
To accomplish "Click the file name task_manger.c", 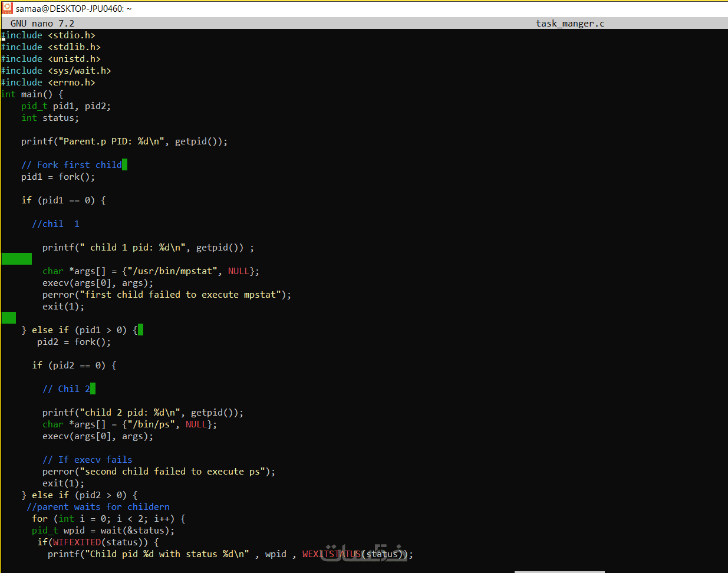I will 570,24.
